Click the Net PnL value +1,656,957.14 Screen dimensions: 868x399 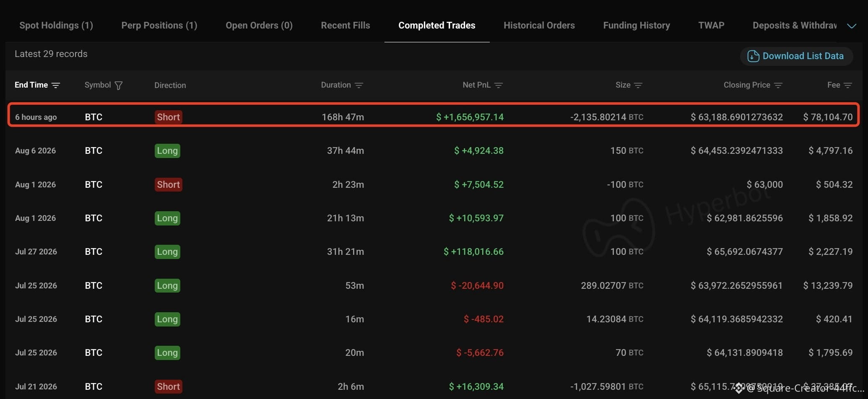coord(470,117)
